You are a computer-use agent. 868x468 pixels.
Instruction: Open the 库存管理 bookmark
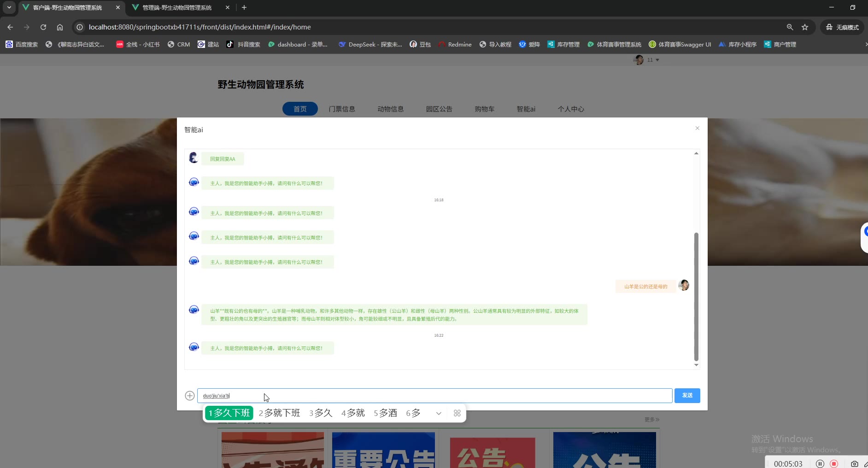pyautogui.click(x=563, y=45)
